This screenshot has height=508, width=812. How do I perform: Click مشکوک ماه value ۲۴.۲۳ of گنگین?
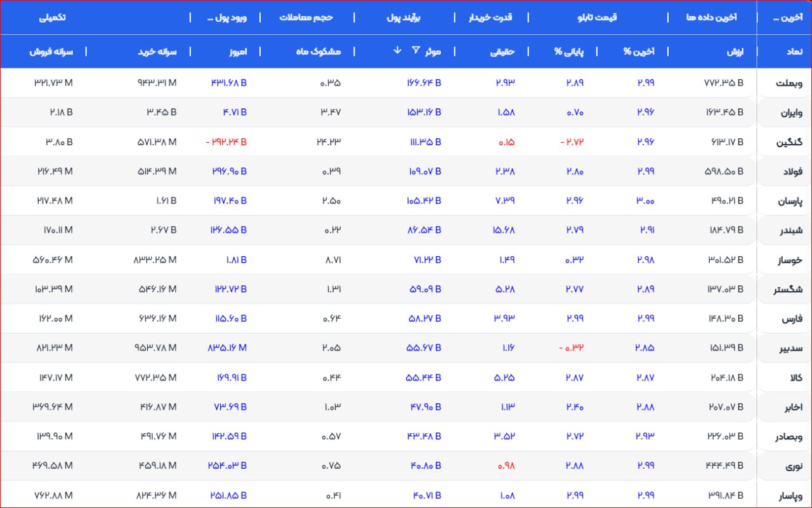pyautogui.click(x=329, y=141)
